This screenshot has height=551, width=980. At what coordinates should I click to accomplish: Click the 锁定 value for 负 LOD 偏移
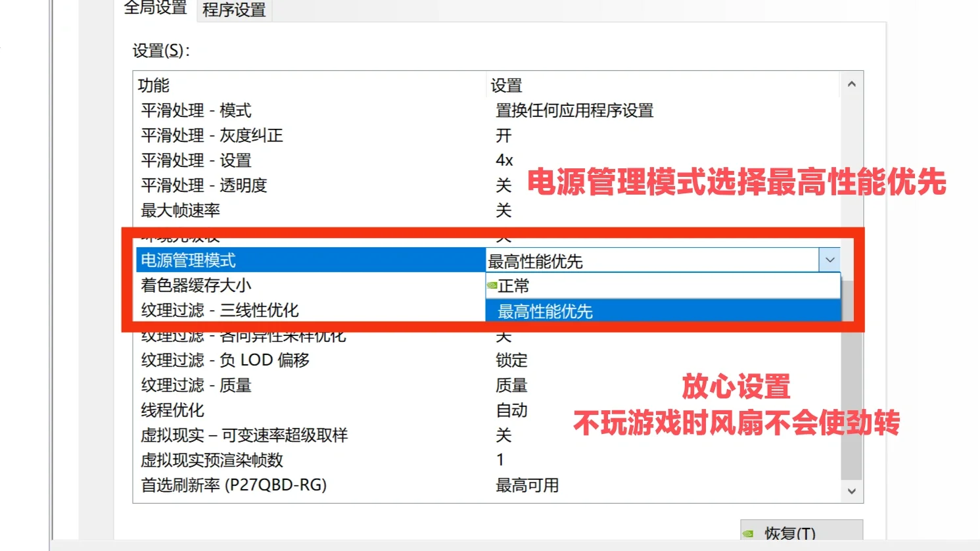pyautogui.click(x=511, y=360)
